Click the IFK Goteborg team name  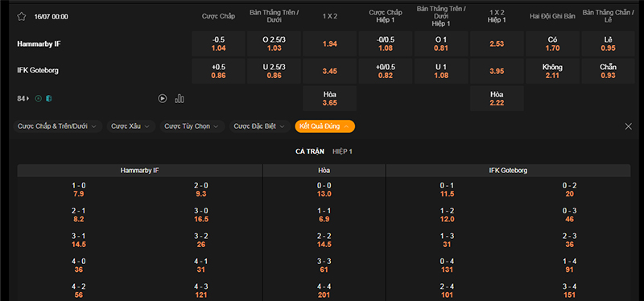38,70
